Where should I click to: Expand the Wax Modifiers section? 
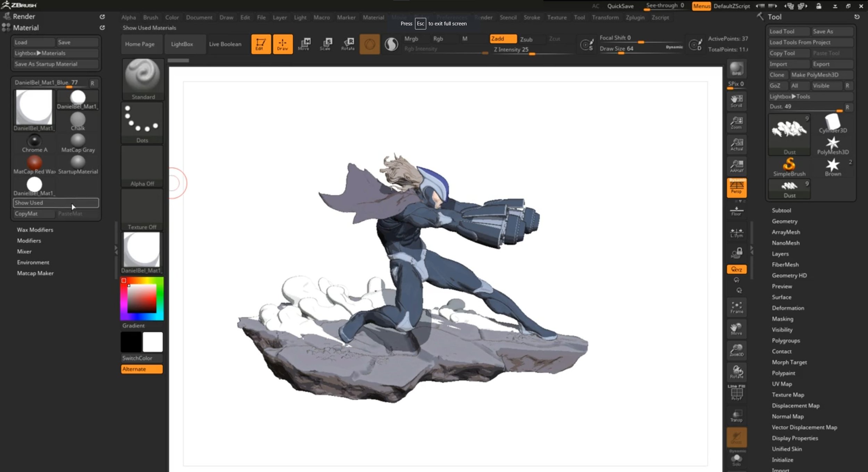[35, 230]
